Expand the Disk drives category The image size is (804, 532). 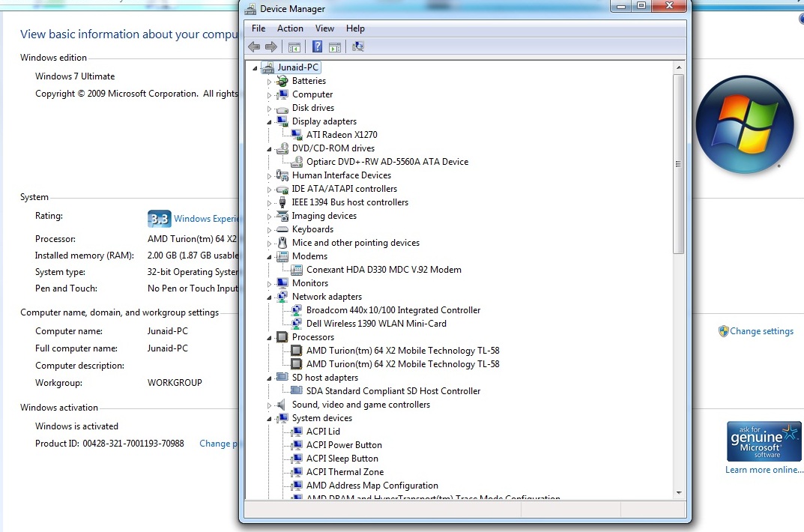[270, 108]
